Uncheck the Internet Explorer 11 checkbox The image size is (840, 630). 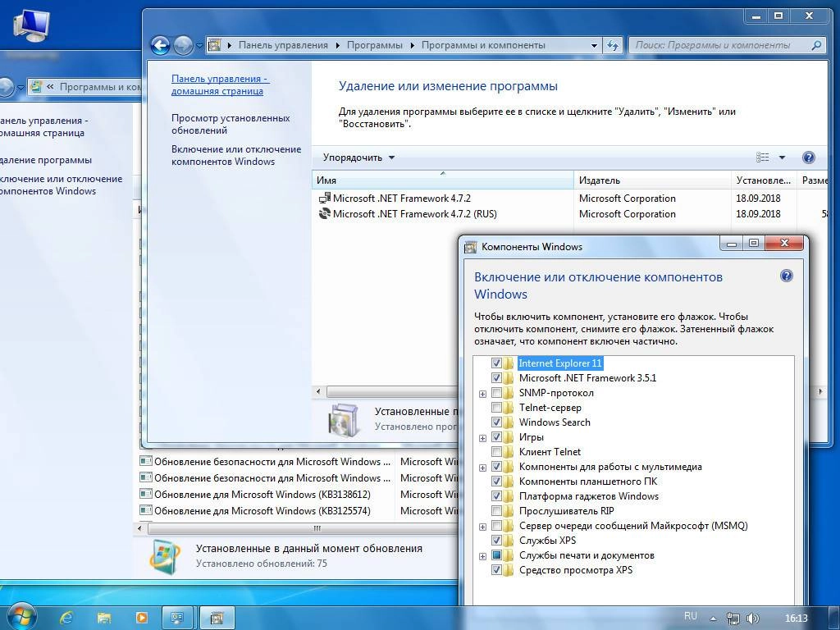[496, 363]
